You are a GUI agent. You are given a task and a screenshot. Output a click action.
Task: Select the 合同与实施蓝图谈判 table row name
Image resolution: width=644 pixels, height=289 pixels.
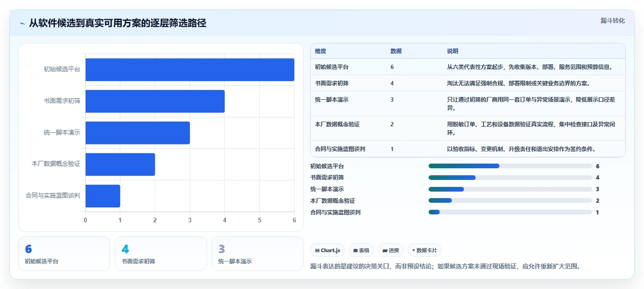point(340,149)
